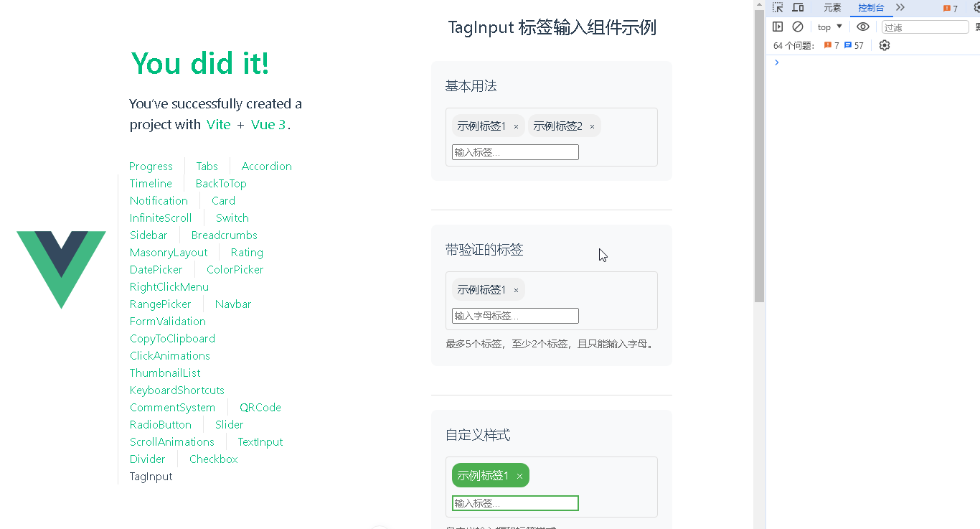Click the page vertical scrollbar thumb
The width and height of the screenshot is (980, 529).
pos(759,156)
